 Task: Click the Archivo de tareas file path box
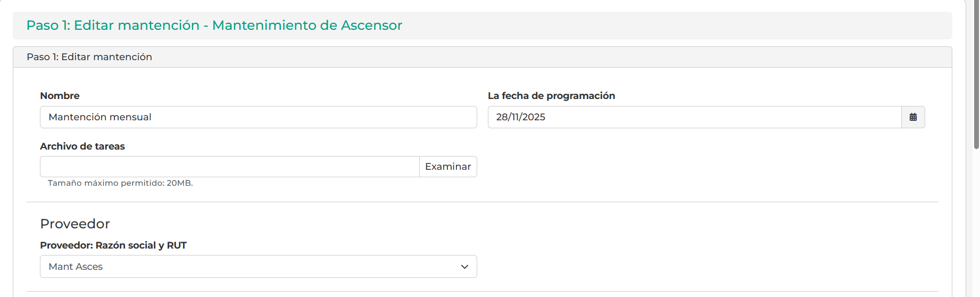coord(229,167)
